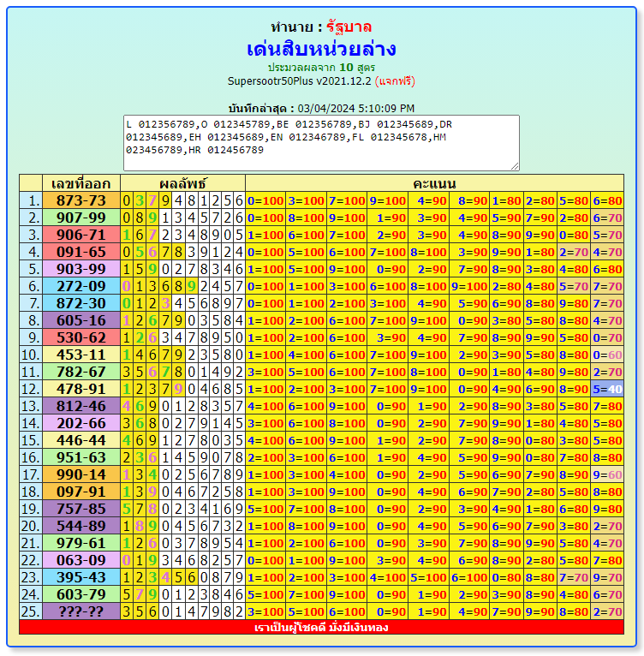644x656 pixels.
Task: Click row number '25.' cell
Action: click(x=31, y=612)
